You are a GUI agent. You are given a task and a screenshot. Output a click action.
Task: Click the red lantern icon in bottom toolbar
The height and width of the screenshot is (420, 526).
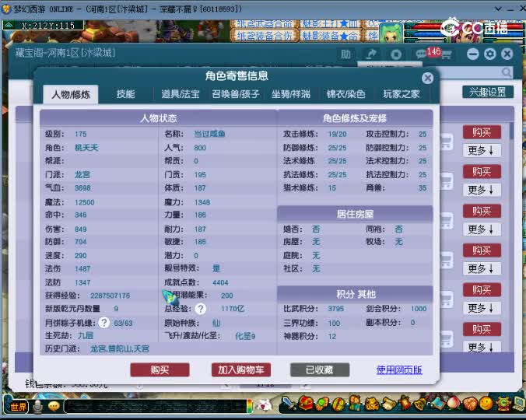click(x=405, y=404)
